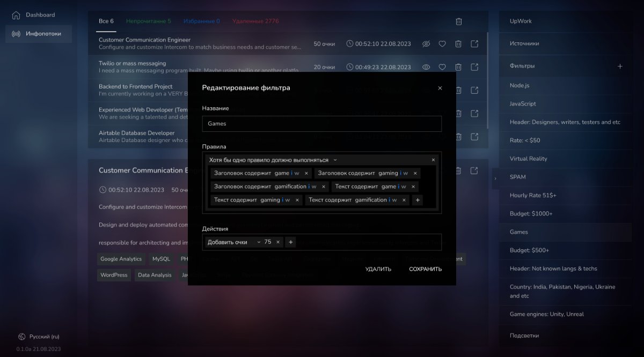This screenshot has width=644, height=357.
Task: Delete the Twilio or mass messaging entry
Action: pos(458,67)
